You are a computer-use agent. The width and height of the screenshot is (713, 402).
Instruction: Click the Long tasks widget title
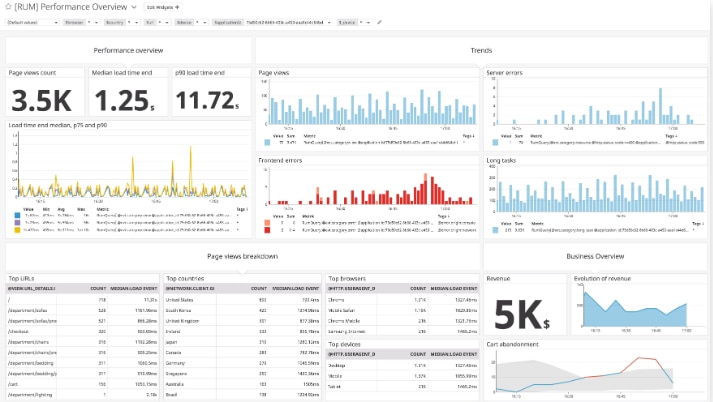pyautogui.click(x=501, y=161)
